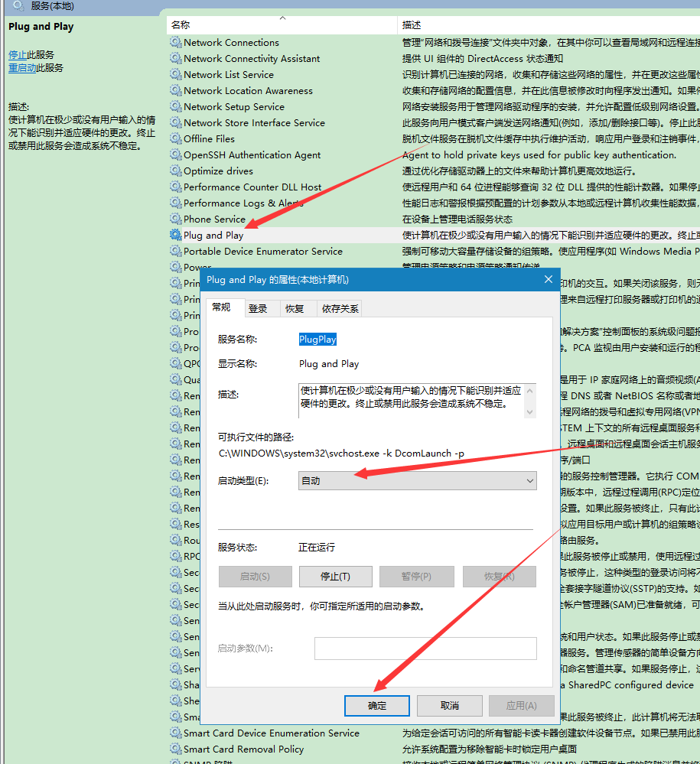Close the Plug and Play properties dialog
This screenshot has width=700, height=764.
[x=549, y=279]
